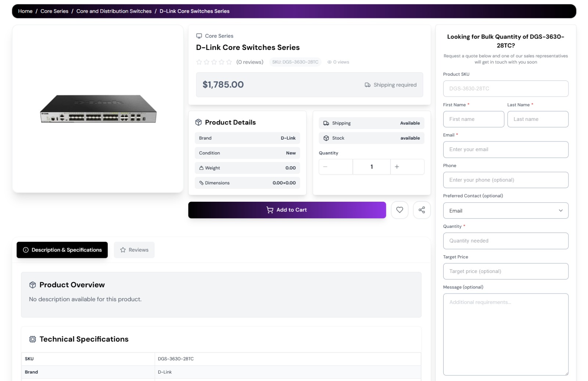Add product to wishlist with heart icon
The height and width of the screenshot is (381, 588).
click(399, 210)
